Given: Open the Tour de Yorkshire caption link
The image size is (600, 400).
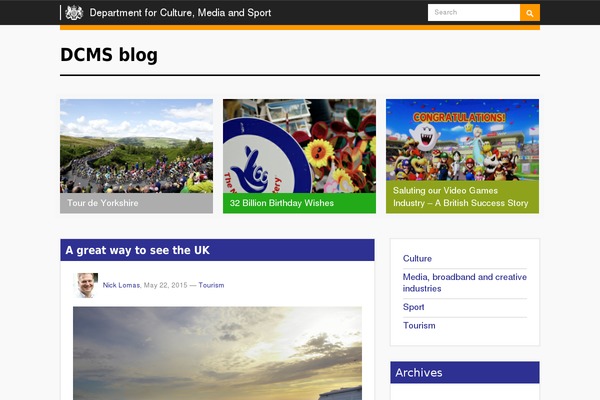Looking at the screenshot, I should tap(103, 203).
